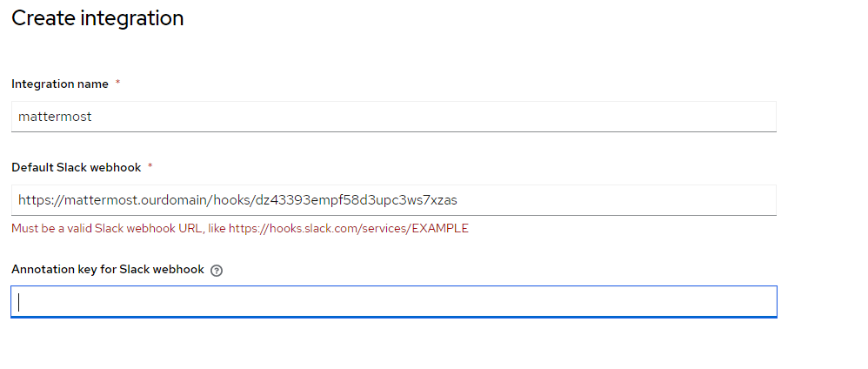Focus the Integration name input field
868x369 pixels.
(393, 116)
